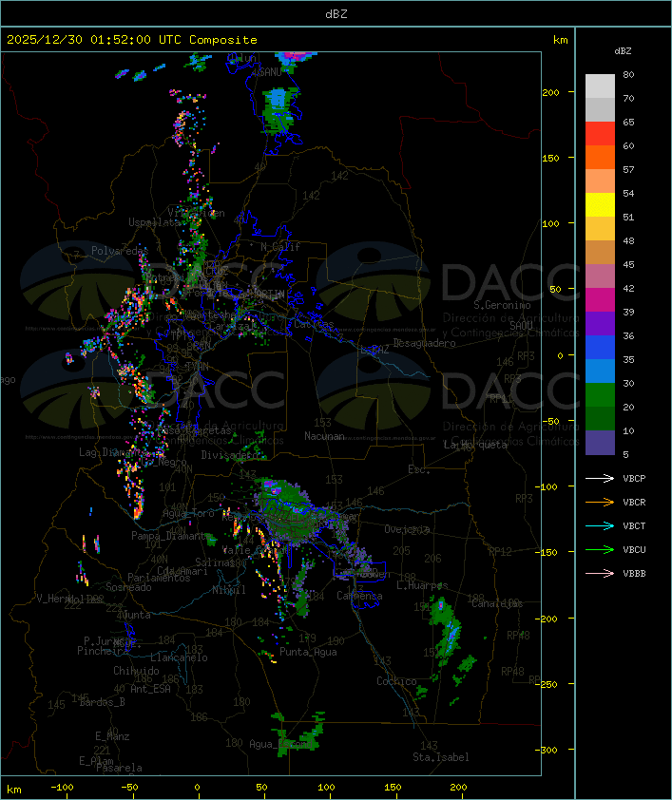
Task: Click the orange VBCR arrow in legend
Action: pyautogui.click(x=600, y=502)
